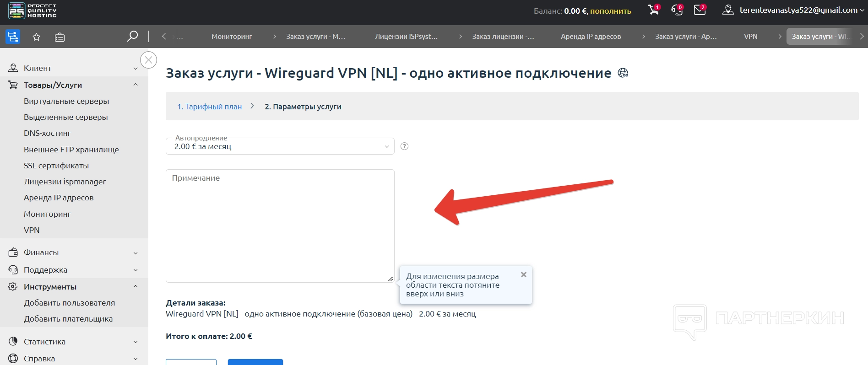The image size is (868, 365).
Task: Click the Примечание text area resize handle
Action: coord(390,279)
